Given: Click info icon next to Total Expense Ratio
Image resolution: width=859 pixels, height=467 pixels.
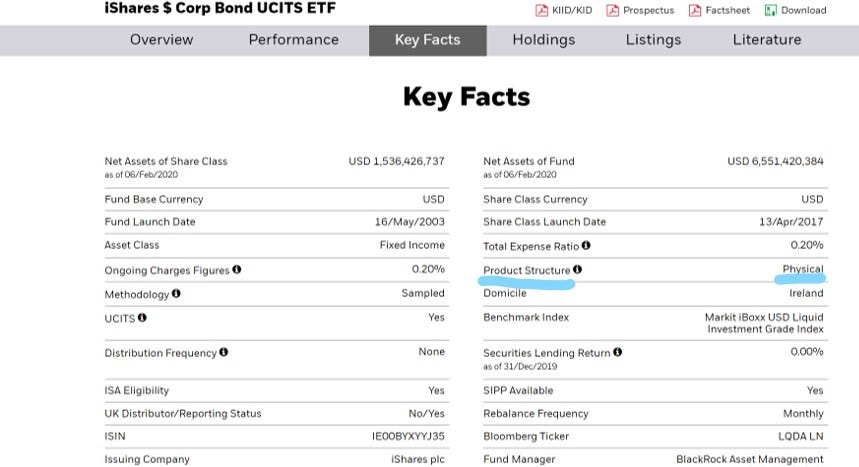Looking at the screenshot, I should point(586,245).
